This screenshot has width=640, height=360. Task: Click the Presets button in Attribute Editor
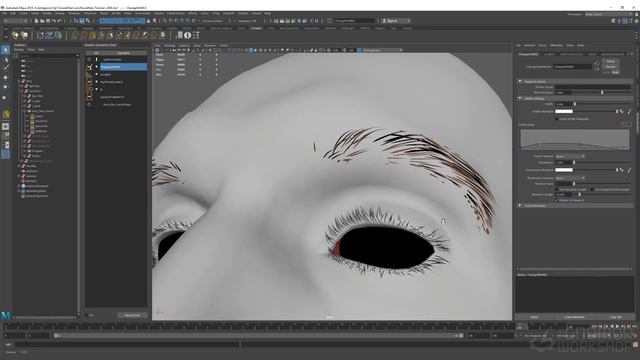(611, 67)
